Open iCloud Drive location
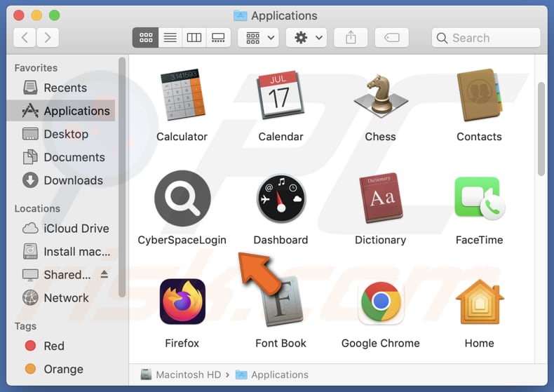 coord(61,229)
